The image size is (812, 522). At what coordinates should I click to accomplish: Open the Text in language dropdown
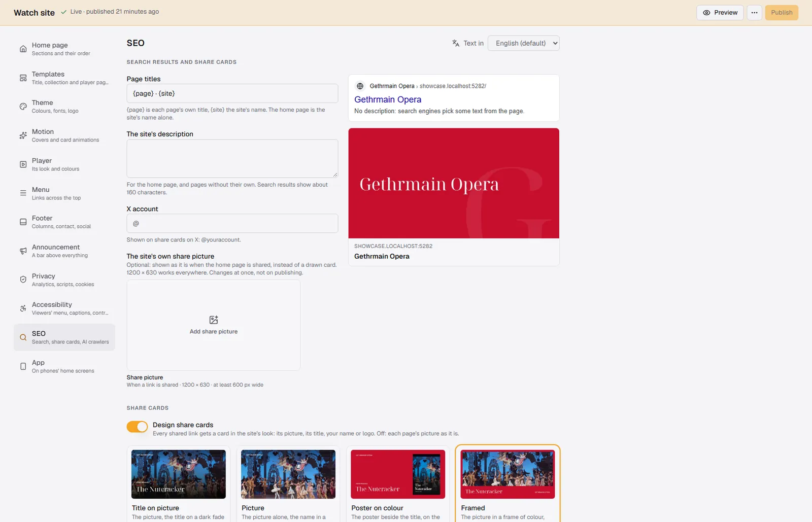tap(523, 43)
